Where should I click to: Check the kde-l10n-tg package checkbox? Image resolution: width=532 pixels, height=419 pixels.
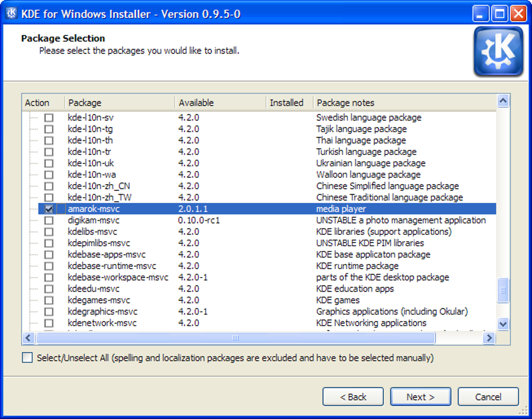[x=49, y=129]
